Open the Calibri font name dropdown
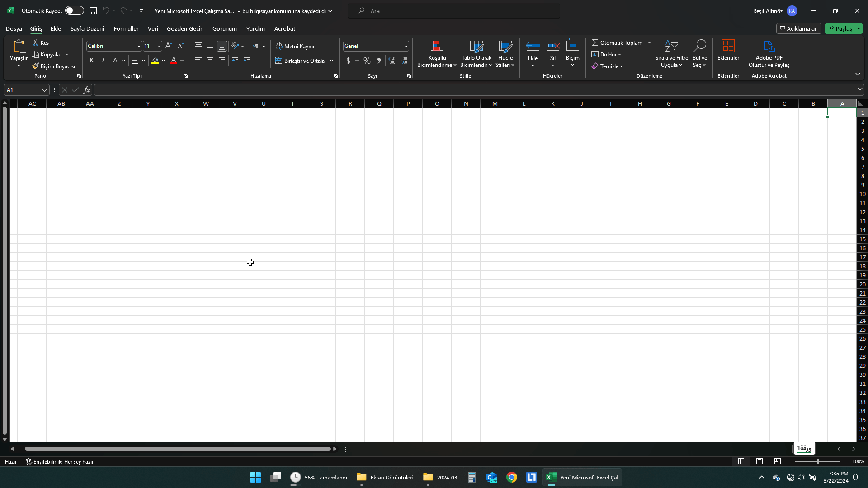 (139, 46)
